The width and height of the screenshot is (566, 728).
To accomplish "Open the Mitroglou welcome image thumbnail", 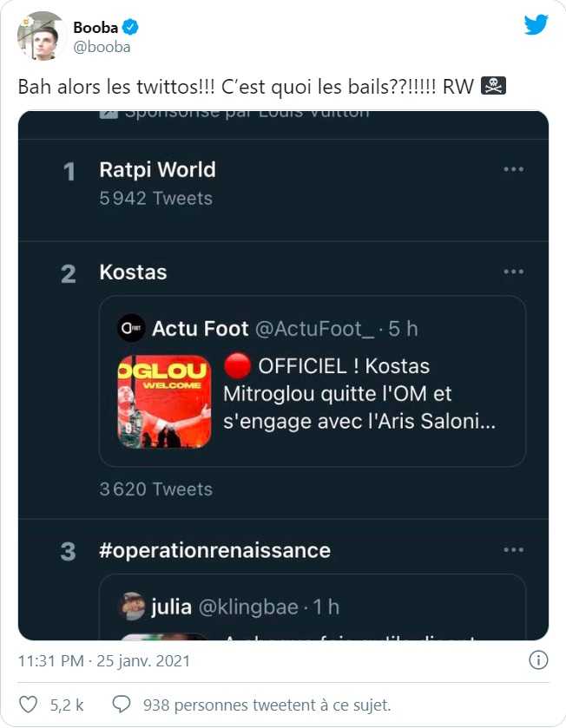I will pyautogui.click(x=164, y=402).
